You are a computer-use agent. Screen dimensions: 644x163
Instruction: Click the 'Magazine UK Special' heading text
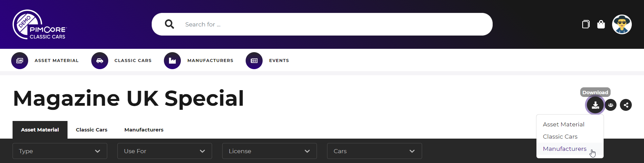pyautogui.click(x=129, y=99)
